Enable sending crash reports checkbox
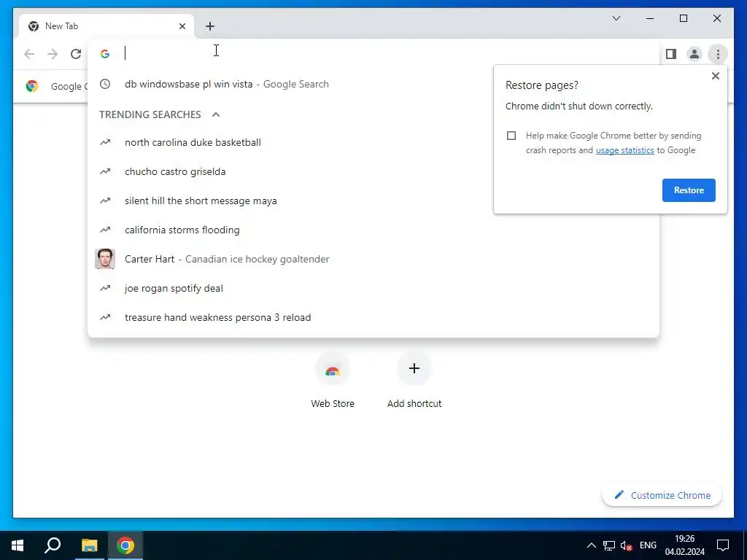Image resolution: width=747 pixels, height=560 pixels. 511,136
